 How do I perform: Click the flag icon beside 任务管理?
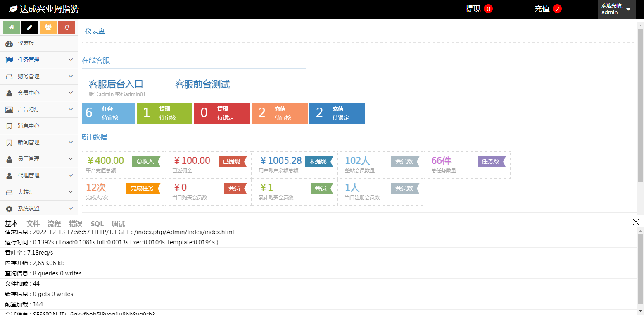(x=9, y=60)
